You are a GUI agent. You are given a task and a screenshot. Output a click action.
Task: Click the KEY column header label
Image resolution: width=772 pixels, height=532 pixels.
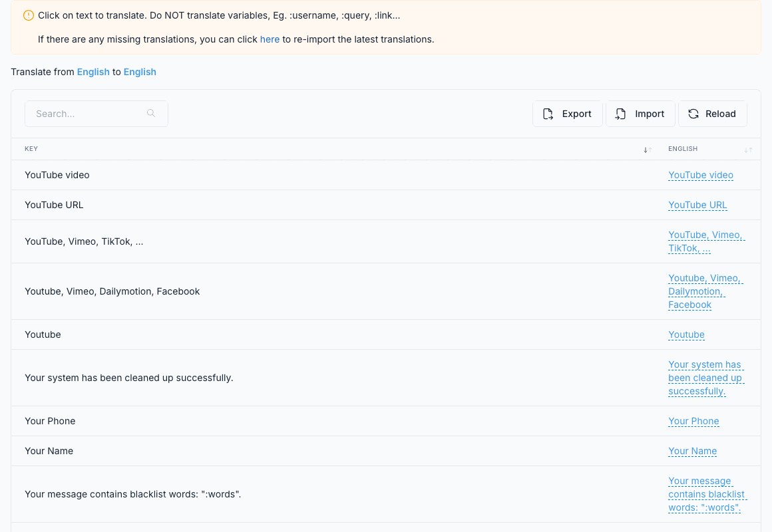(31, 148)
